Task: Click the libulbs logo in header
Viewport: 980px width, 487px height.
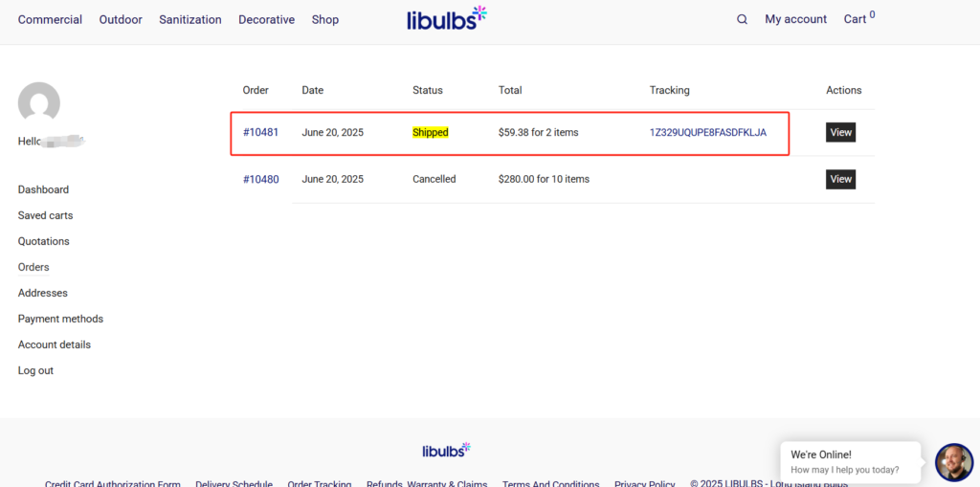Action: [x=447, y=18]
